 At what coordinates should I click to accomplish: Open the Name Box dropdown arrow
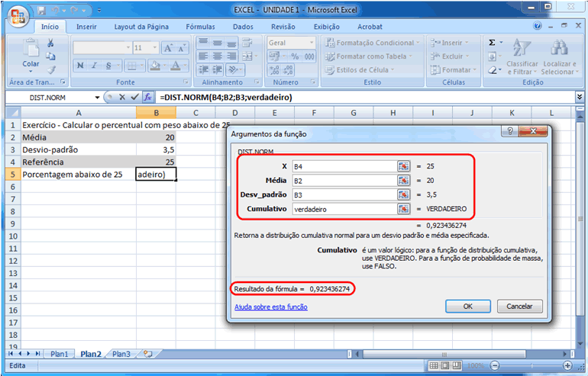click(97, 98)
